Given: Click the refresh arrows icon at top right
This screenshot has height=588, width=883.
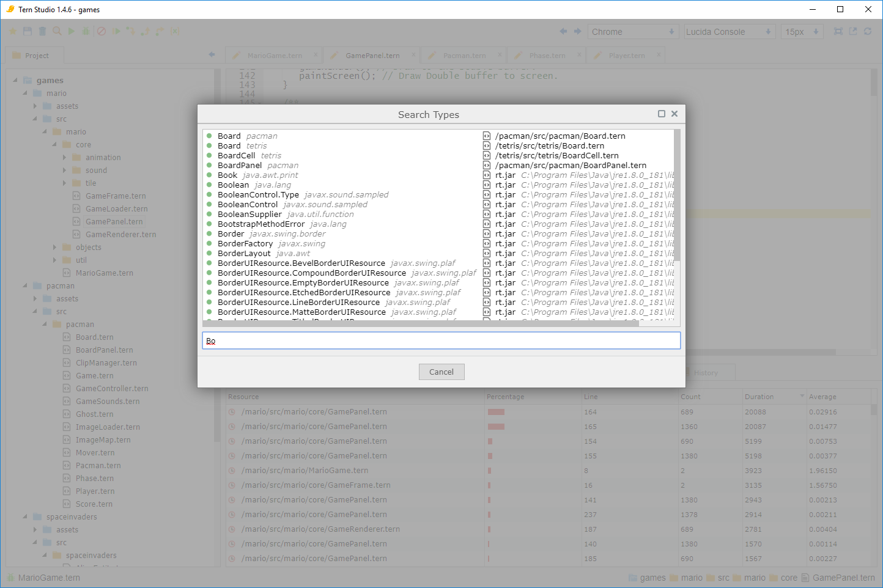Looking at the screenshot, I should (x=868, y=31).
